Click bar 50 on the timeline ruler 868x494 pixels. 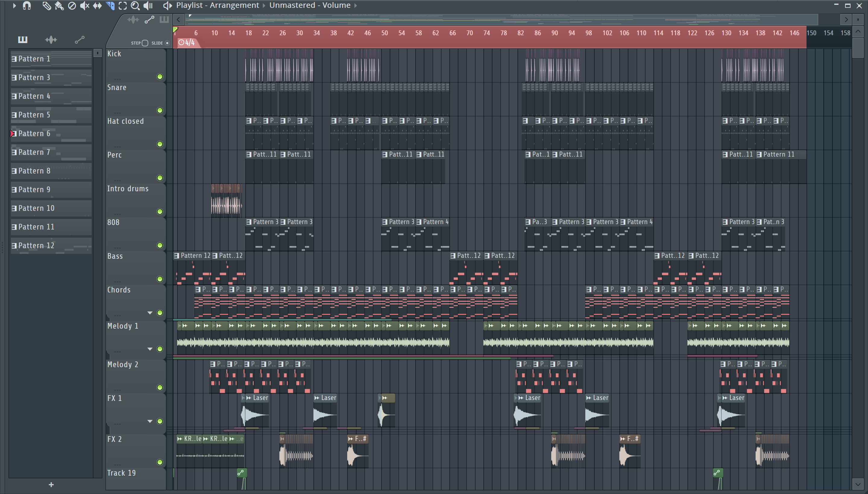click(x=384, y=33)
